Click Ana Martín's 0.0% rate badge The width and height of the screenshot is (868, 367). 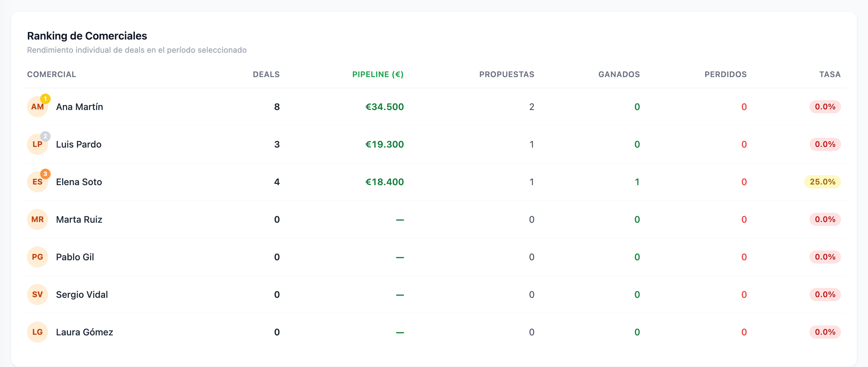tap(825, 107)
